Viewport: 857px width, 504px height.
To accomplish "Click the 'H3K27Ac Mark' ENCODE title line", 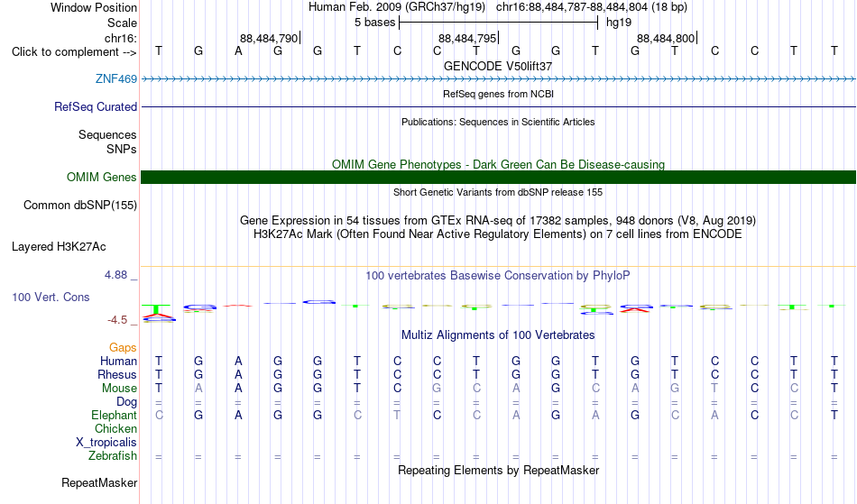I will [498, 234].
